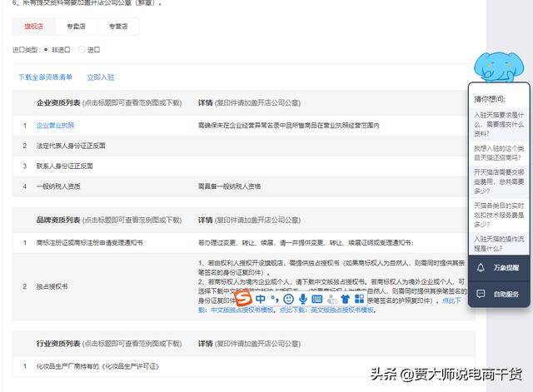Click row text 商标注册证或商标注册申请受理通知书
533x392 pixels.
[90, 242]
